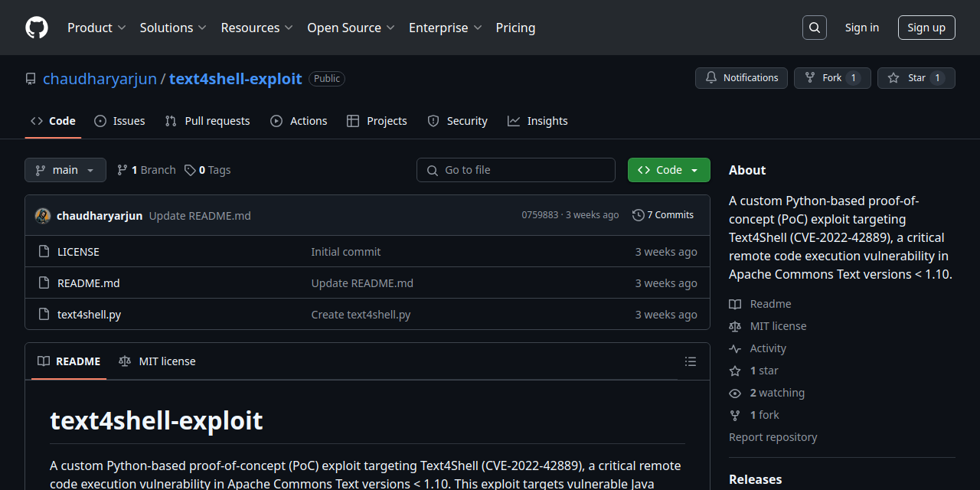The width and height of the screenshot is (980, 490).
Task: Expand the Product menu
Action: 96,28
